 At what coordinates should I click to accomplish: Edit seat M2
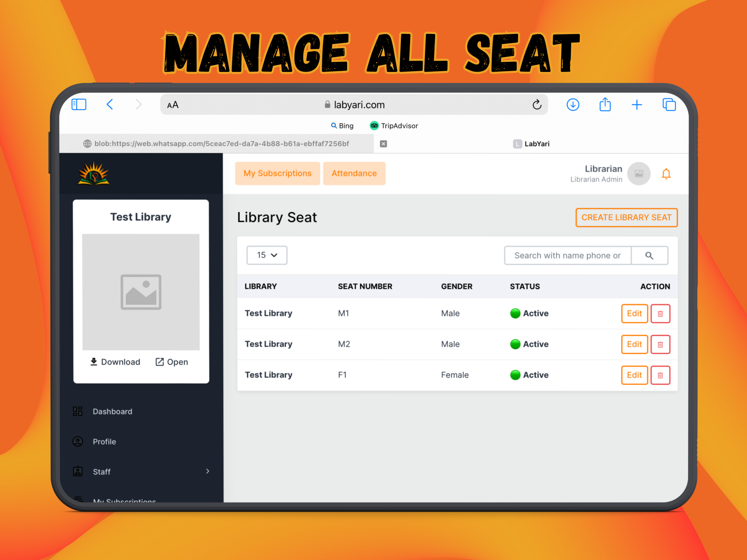point(634,345)
